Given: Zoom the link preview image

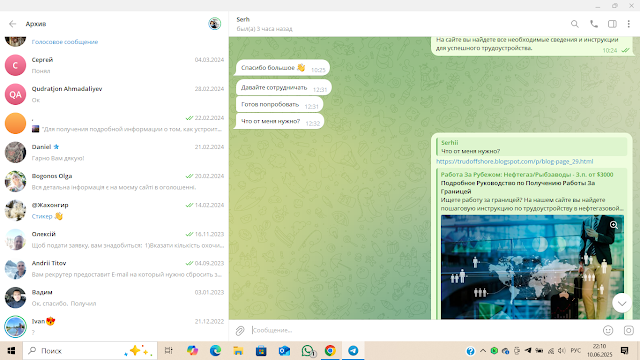Looking at the screenshot, I should (x=613, y=225).
